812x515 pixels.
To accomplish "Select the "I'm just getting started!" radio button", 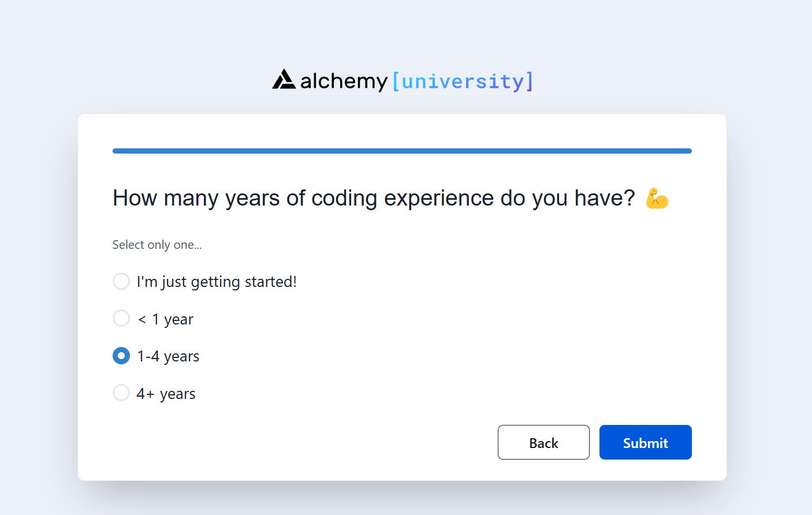I will pos(121,281).
